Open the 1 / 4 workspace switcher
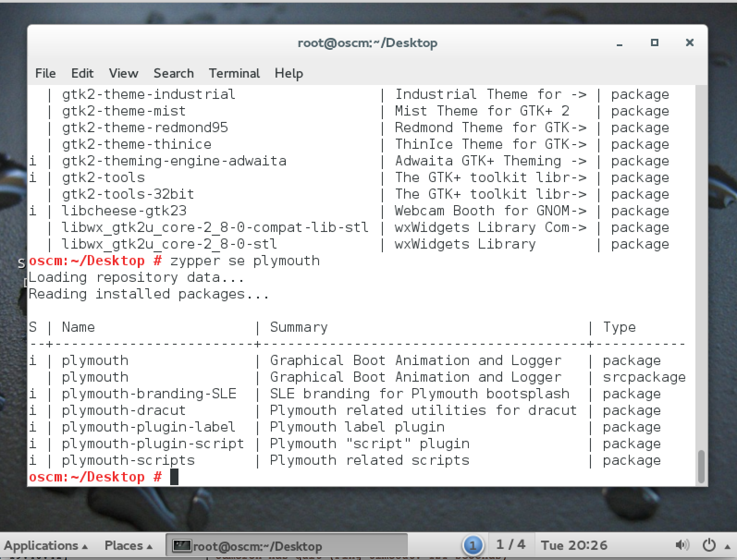Image resolution: width=737 pixels, height=560 pixels. (510, 545)
